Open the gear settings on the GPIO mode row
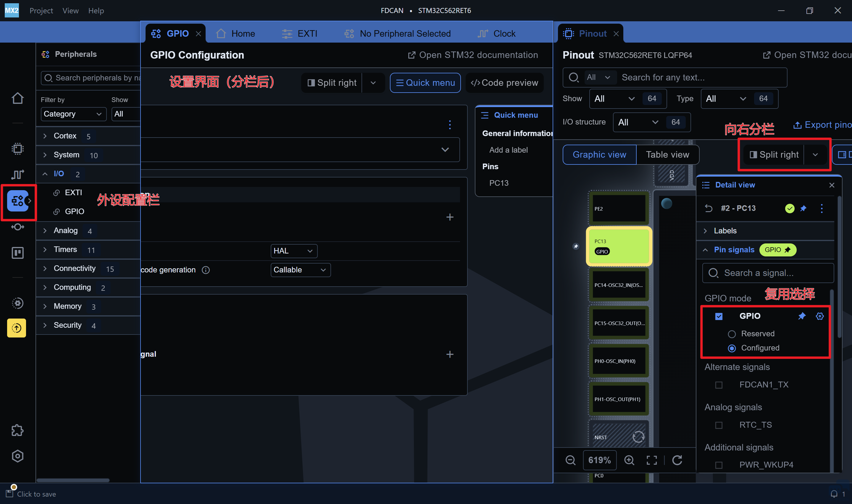 (x=820, y=316)
